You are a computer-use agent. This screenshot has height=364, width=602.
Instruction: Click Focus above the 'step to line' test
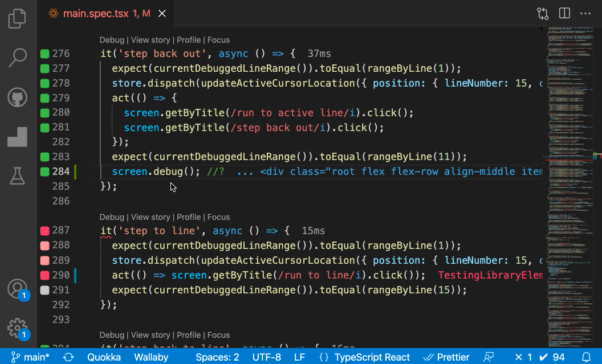click(x=218, y=217)
